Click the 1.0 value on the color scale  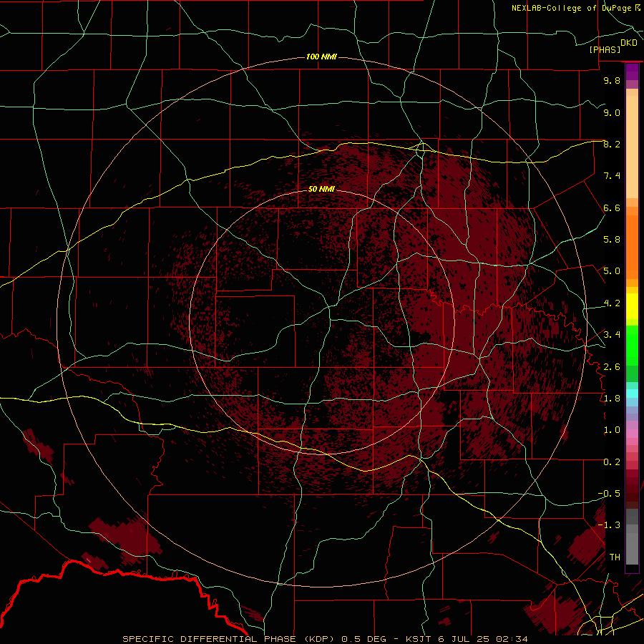pyautogui.click(x=612, y=430)
